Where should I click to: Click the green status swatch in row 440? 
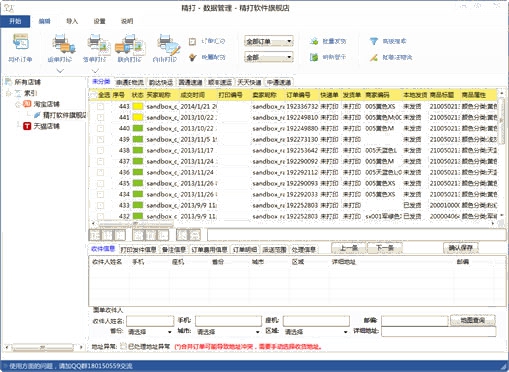pos(138,129)
